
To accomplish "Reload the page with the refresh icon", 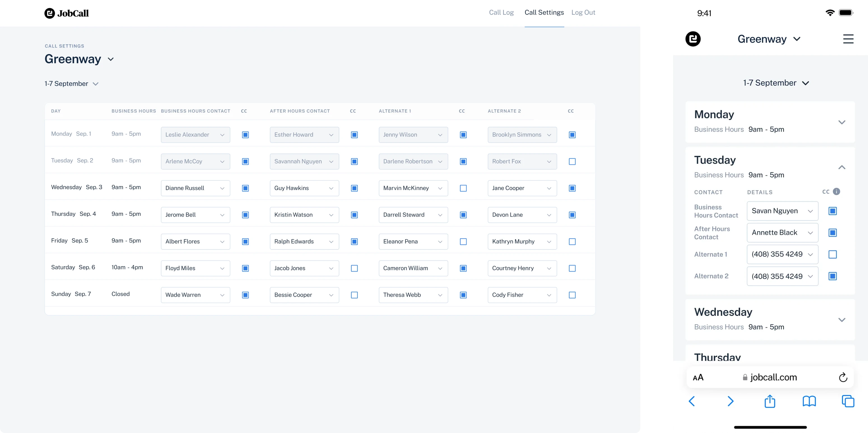I will (x=843, y=377).
